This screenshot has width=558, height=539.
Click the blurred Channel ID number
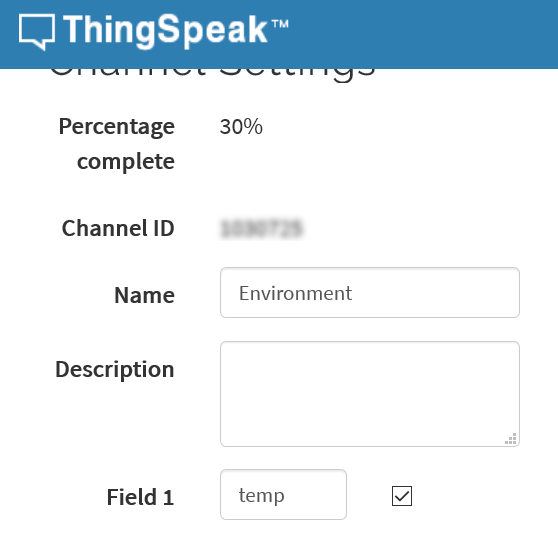point(262,228)
